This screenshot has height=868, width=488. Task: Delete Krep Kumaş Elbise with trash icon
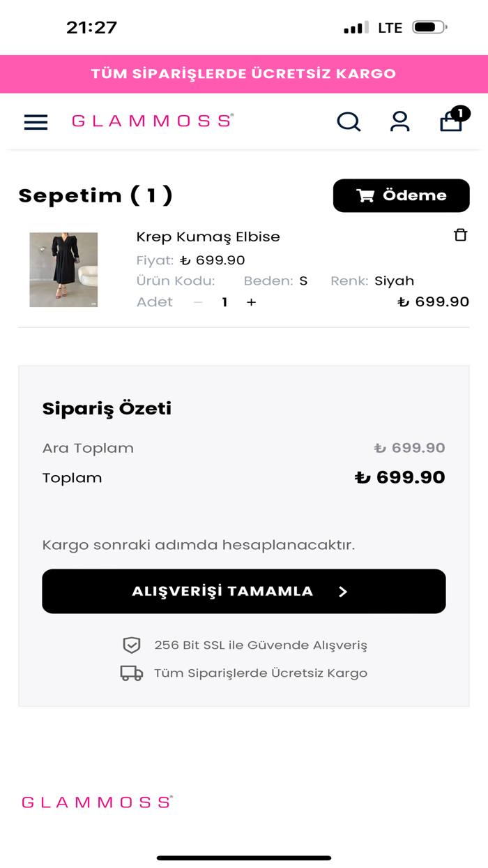(x=460, y=235)
